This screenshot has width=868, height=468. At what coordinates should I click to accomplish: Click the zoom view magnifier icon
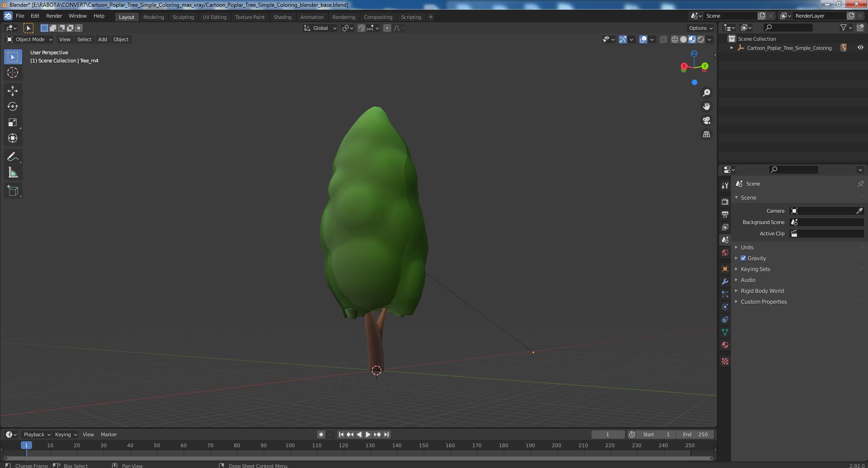[x=706, y=93]
